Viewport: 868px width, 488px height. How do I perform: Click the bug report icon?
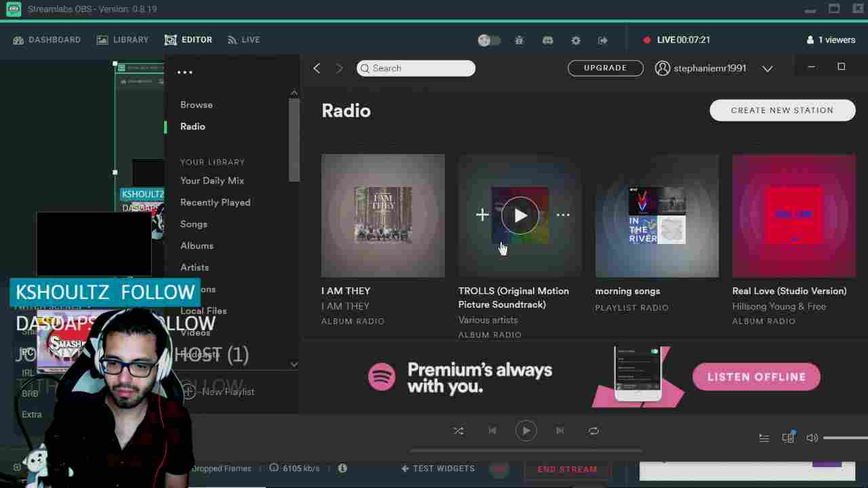[x=519, y=40]
